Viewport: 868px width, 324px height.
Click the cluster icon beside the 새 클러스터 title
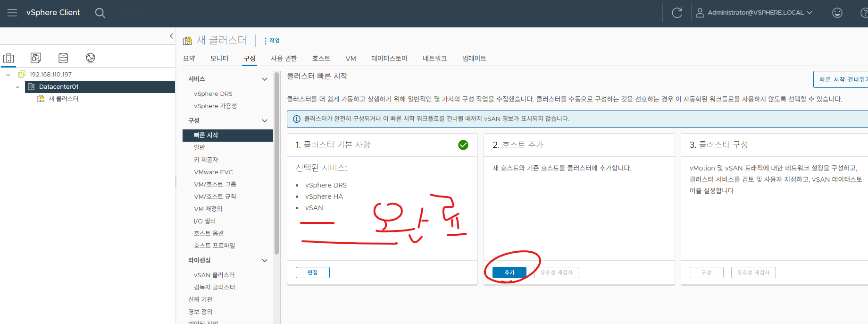click(187, 41)
